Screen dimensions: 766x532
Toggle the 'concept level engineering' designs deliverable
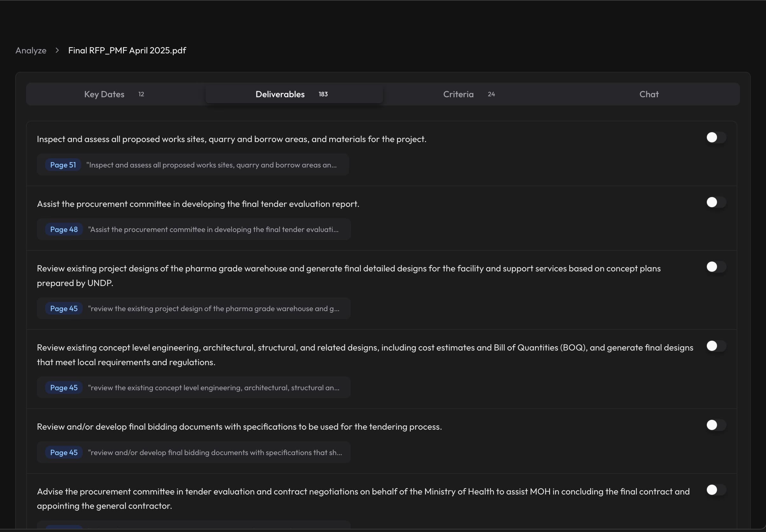point(716,346)
